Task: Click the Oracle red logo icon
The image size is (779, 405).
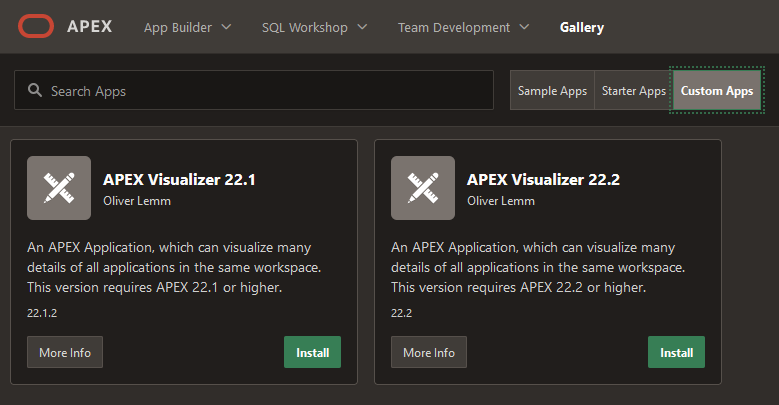Action: point(36,26)
